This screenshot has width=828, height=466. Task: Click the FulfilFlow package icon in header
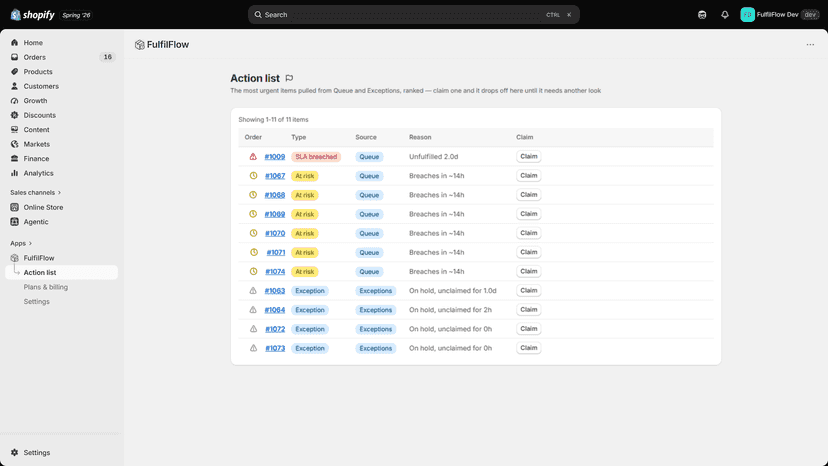pyautogui.click(x=139, y=45)
